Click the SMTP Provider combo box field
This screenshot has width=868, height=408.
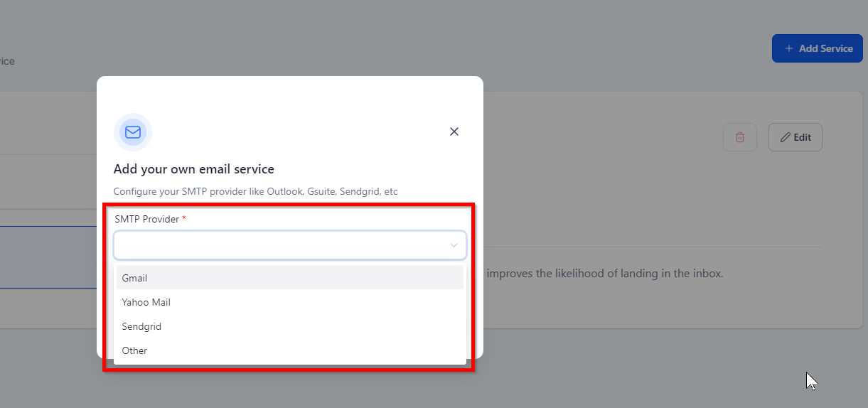click(x=281, y=245)
